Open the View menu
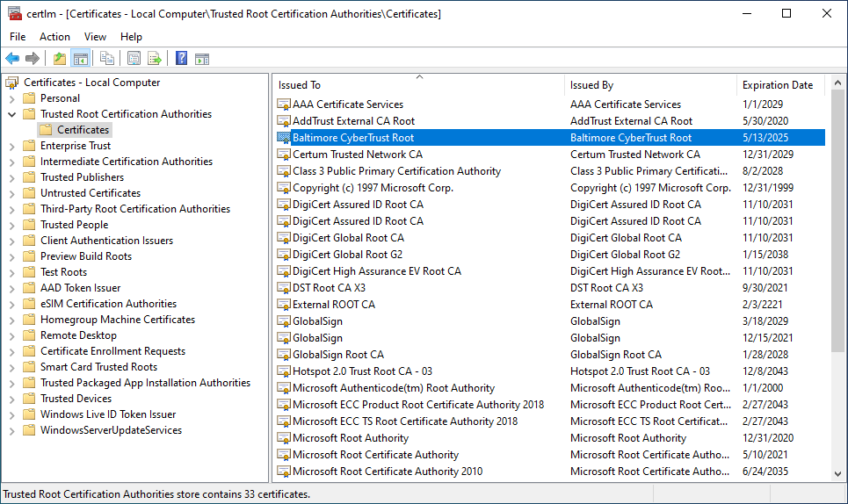 [95, 37]
